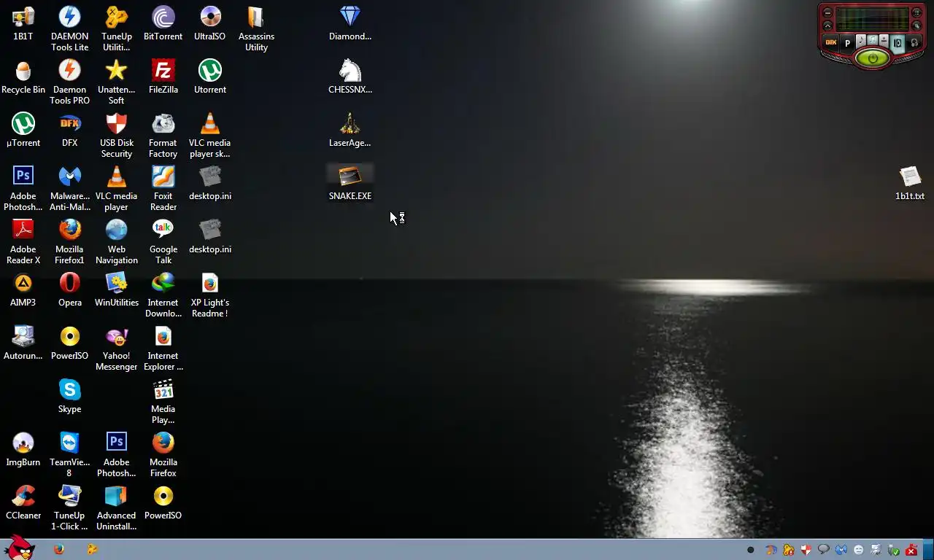Open DFX presets with the P button
Image resolution: width=934 pixels, height=560 pixels.
pos(847,43)
